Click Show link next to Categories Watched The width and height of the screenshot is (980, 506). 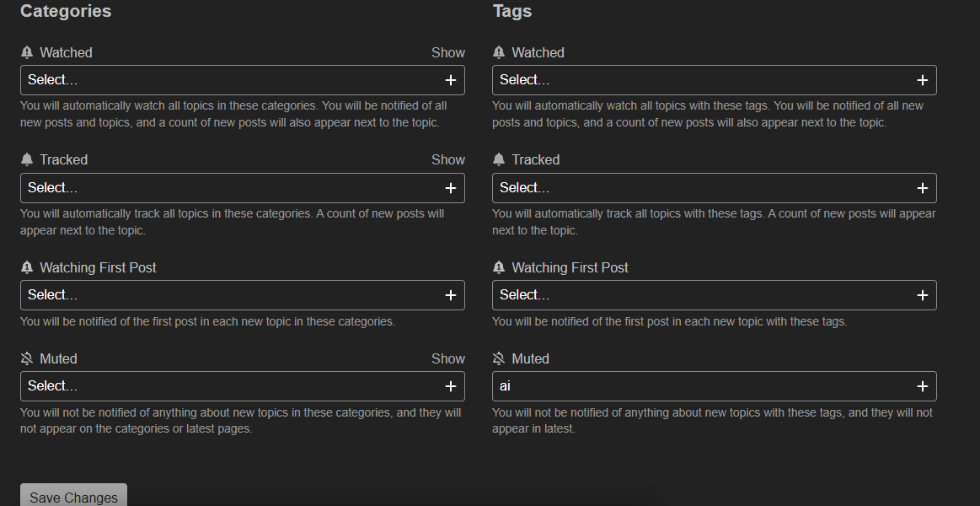447,52
